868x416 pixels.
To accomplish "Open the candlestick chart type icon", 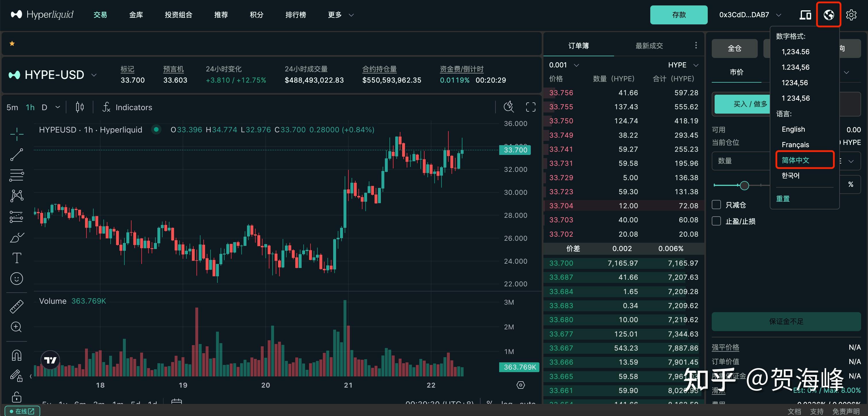I will point(80,107).
